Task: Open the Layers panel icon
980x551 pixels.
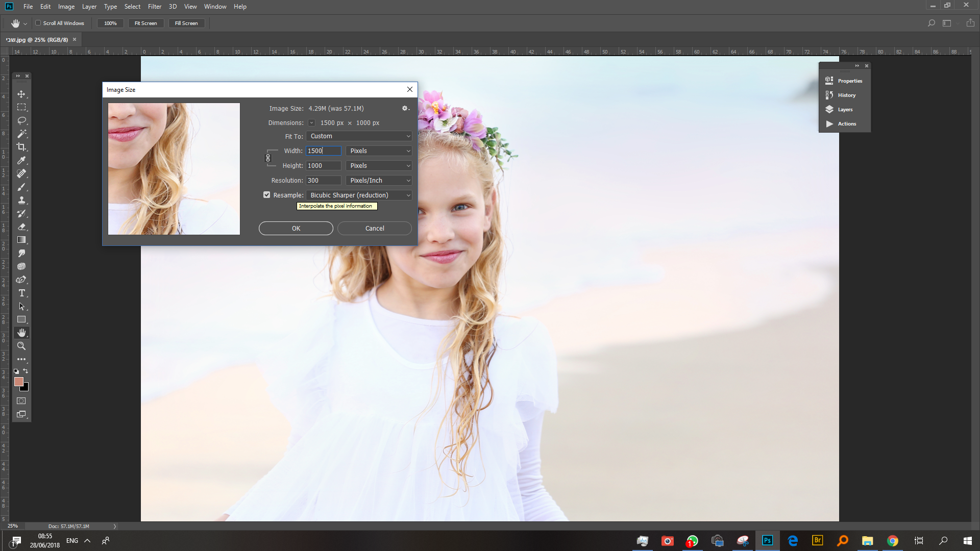Action: click(x=829, y=109)
